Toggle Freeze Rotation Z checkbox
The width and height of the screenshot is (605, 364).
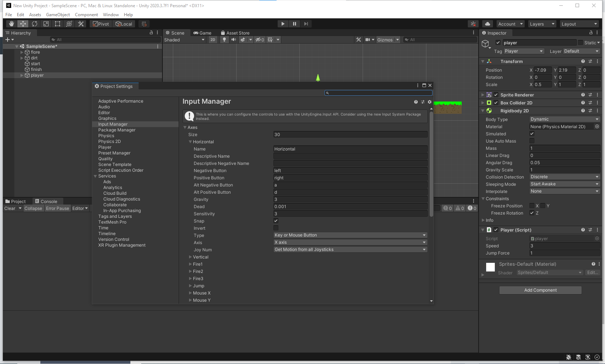click(x=532, y=213)
